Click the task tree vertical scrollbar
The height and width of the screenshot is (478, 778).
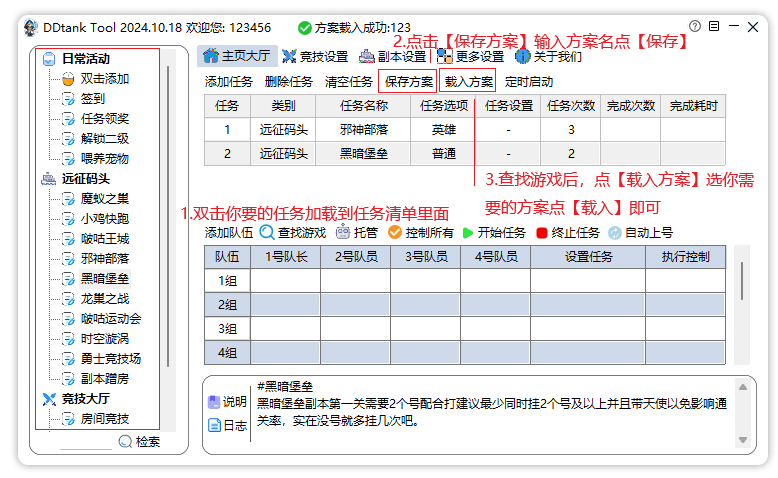tap(169, 216)
